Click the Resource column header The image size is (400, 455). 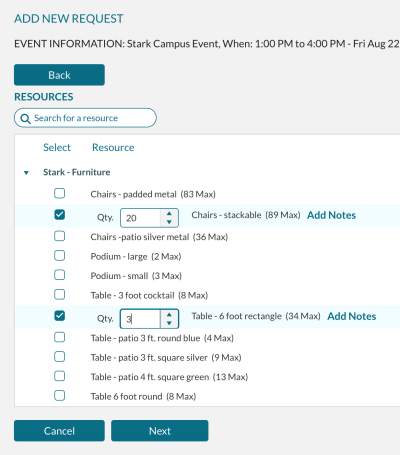point(113,147)
